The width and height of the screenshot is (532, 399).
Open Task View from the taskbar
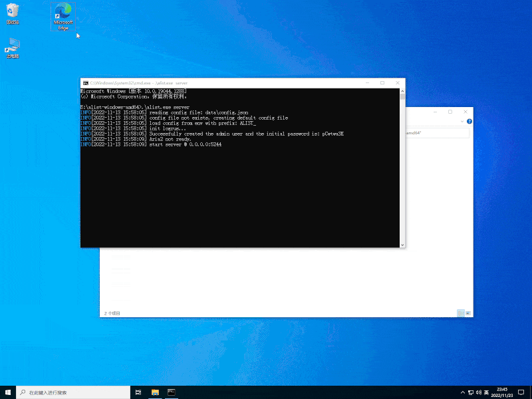coord(138,392)
